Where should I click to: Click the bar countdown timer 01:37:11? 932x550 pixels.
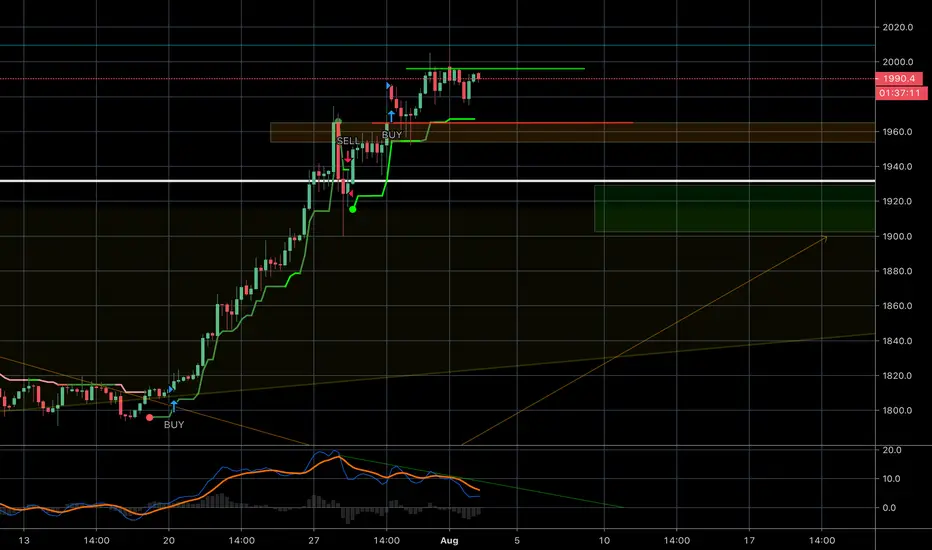pos(901,93)
